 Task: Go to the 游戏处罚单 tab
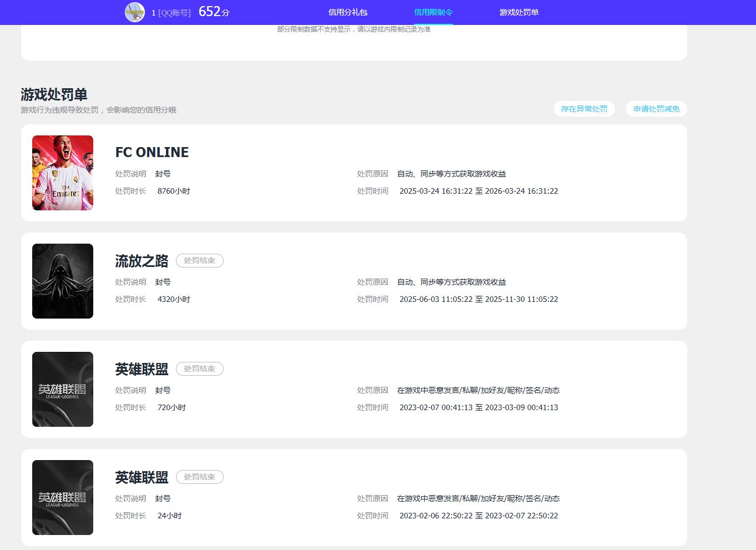point(518,12)
